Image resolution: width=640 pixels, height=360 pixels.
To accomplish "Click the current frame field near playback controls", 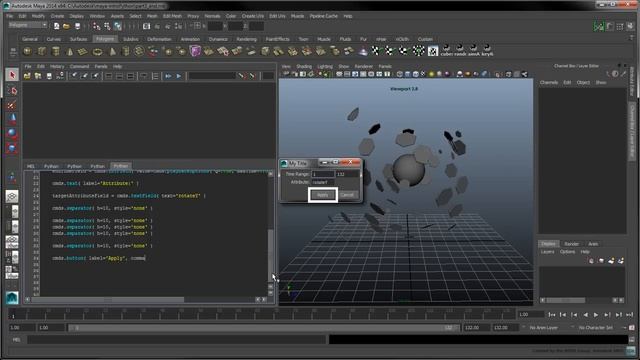I will tap(531, 315).
